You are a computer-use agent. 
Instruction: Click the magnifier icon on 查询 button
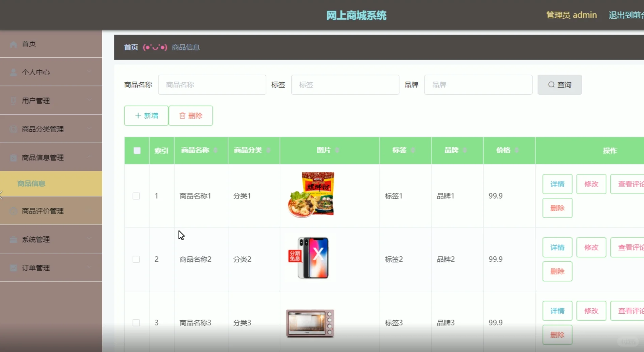(551, 84)
